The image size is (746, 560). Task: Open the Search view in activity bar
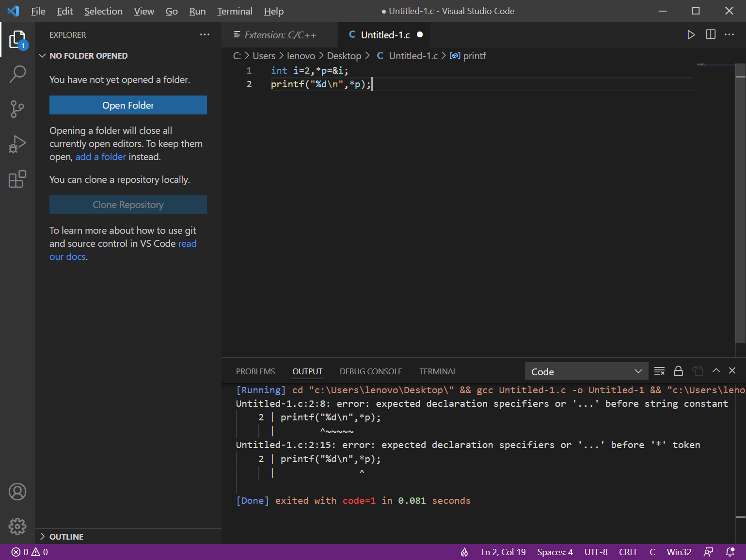(17, 74)
